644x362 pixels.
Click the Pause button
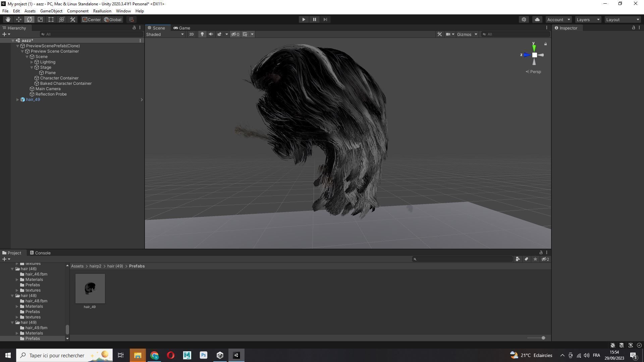pyautogui.click(x=314, y=19)
